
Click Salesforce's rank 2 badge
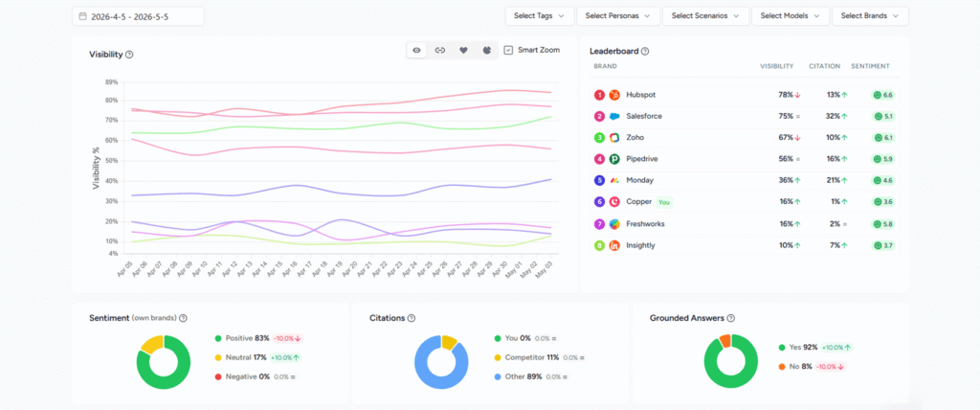(x=599, y=117)
